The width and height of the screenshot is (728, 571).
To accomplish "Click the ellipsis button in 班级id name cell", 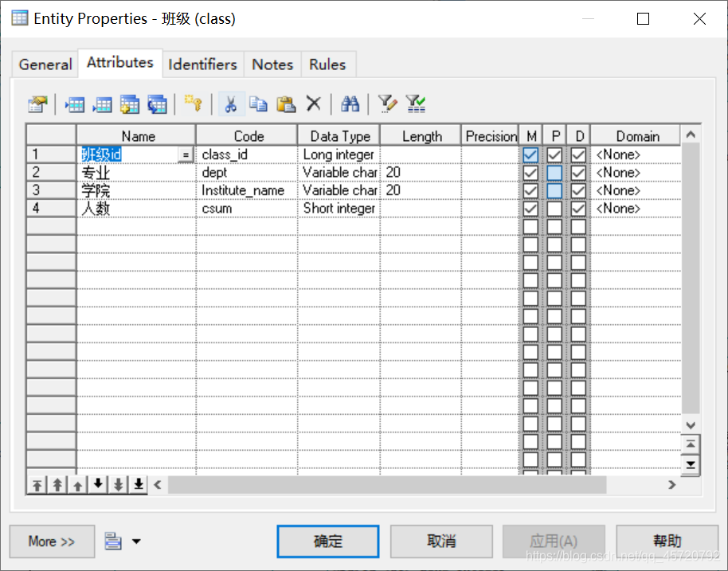I will 186,154.
